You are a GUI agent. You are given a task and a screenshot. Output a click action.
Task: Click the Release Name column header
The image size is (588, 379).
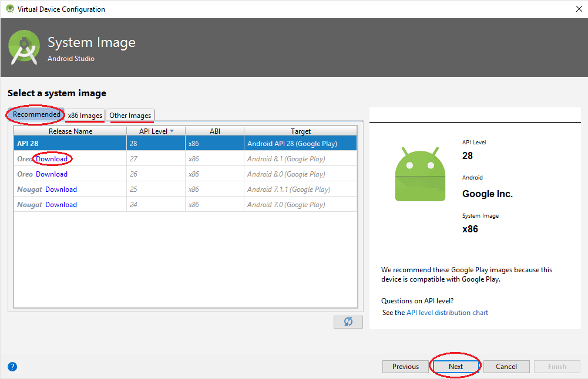(70, 131)
